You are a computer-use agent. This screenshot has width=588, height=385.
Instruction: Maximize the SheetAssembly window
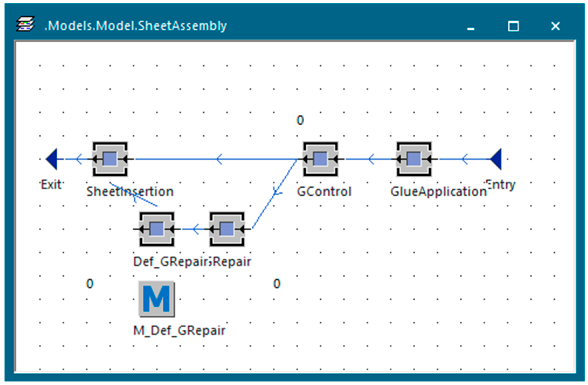point(513,26)
